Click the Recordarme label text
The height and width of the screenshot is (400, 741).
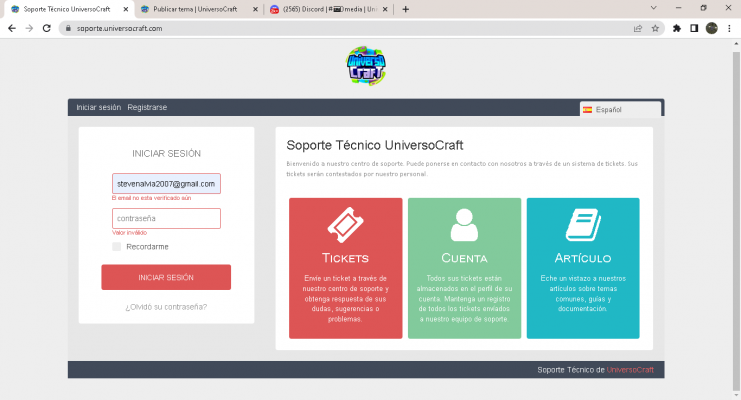coord(147,247)
